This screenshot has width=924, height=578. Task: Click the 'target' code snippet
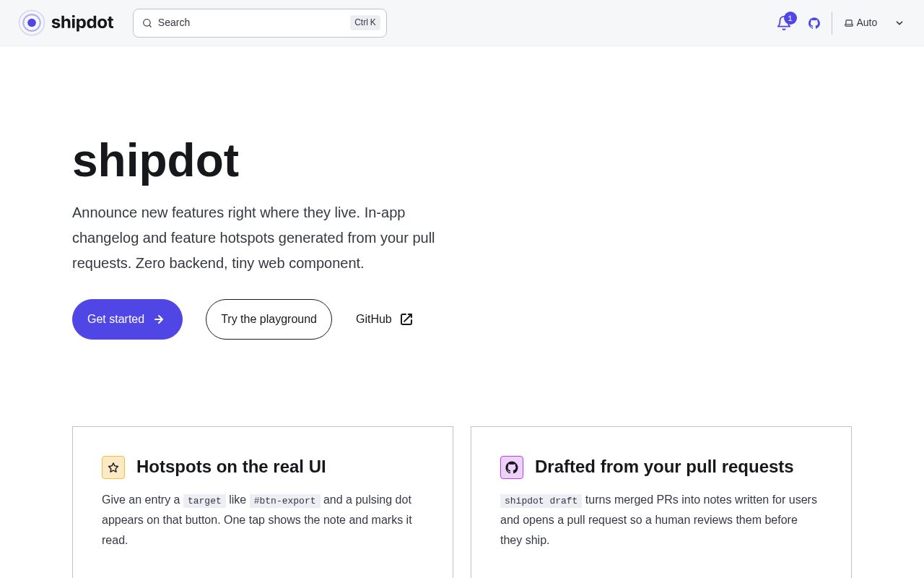204,501
